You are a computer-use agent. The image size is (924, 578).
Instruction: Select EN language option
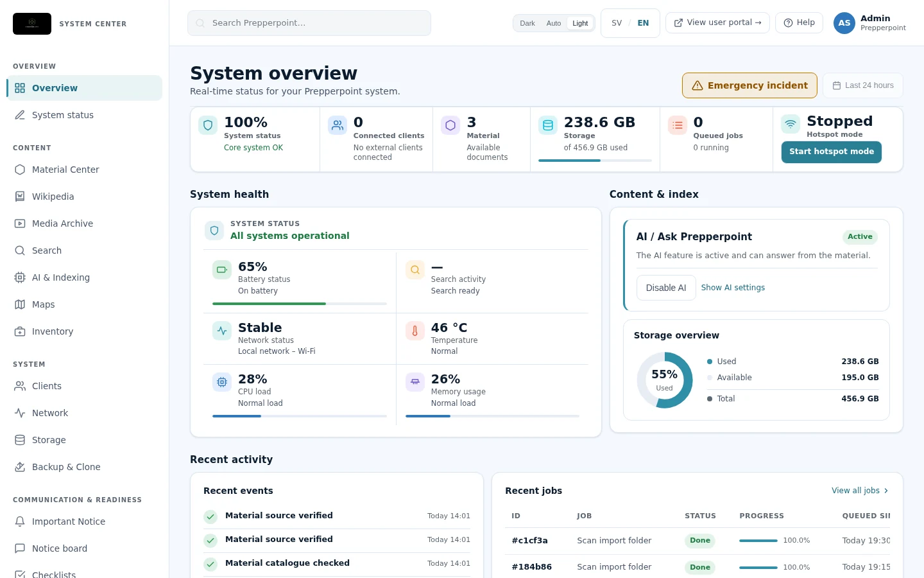coord(643,23)
